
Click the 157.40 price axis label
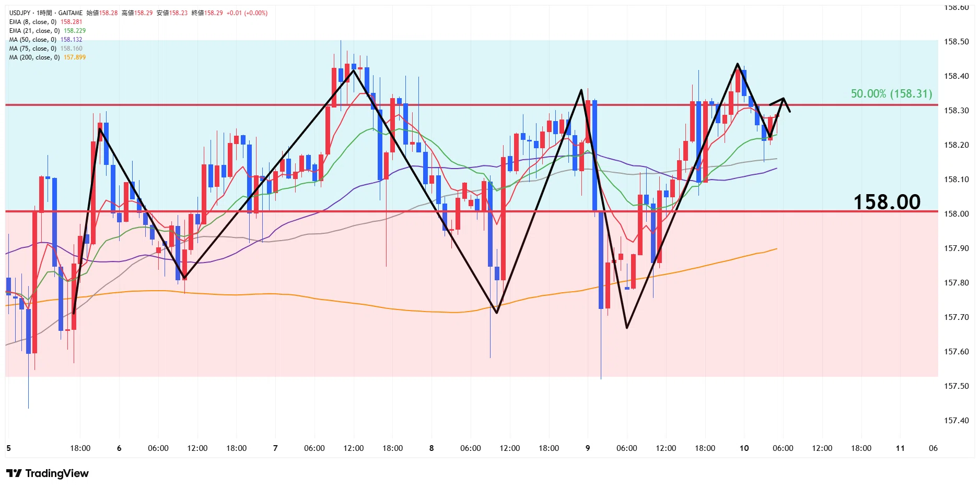[956, 421]
